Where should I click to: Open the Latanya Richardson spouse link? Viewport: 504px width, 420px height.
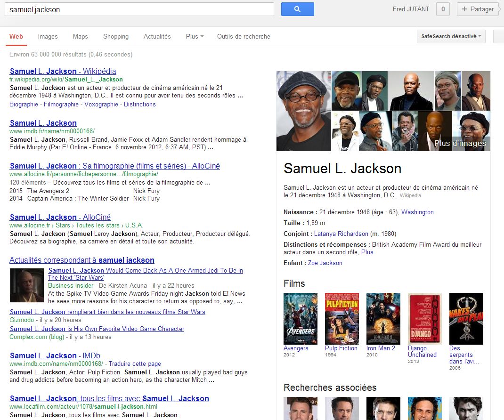(341, 234)
